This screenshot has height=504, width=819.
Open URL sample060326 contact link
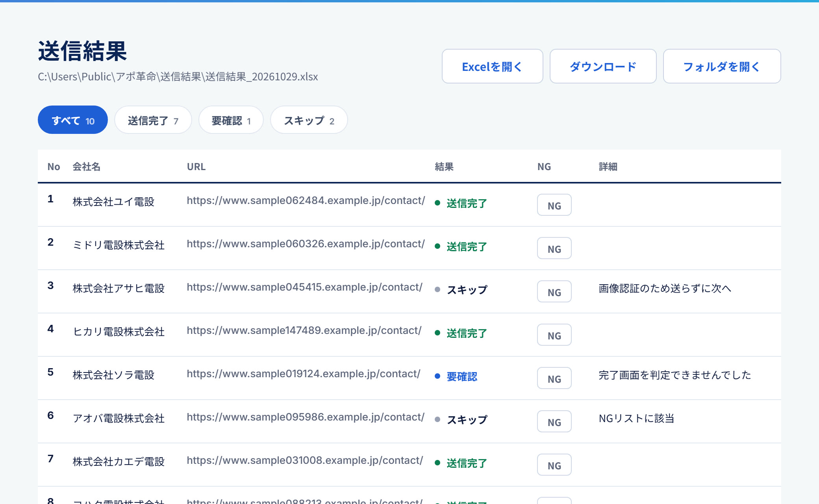(x=306, y=244)
